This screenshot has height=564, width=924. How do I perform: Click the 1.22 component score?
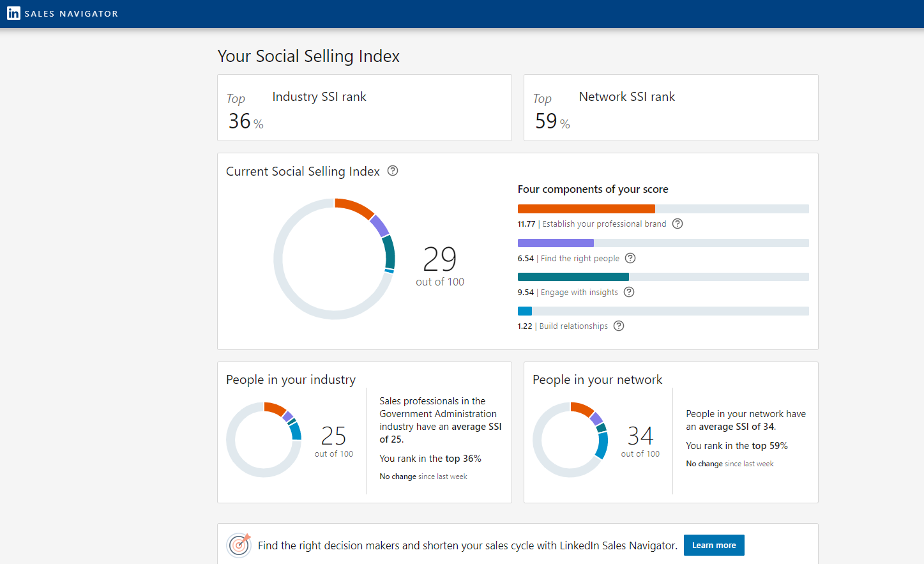(x=525, y=326)
